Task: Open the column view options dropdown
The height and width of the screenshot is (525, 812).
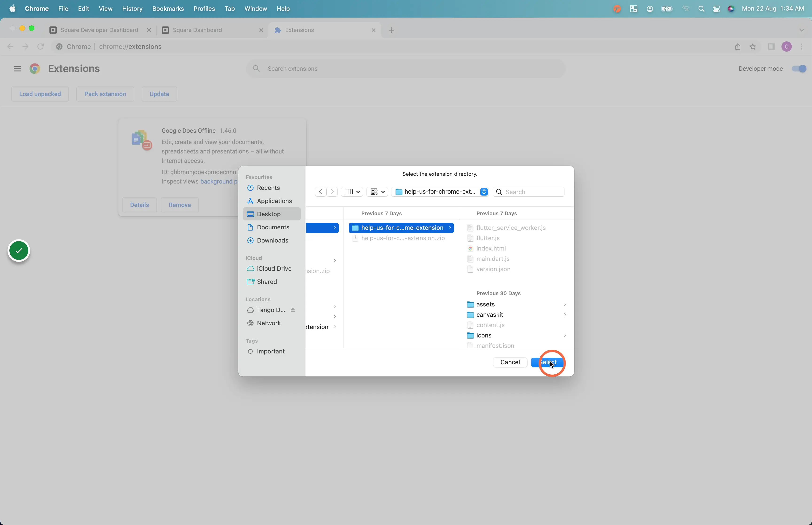Action: 352,192
